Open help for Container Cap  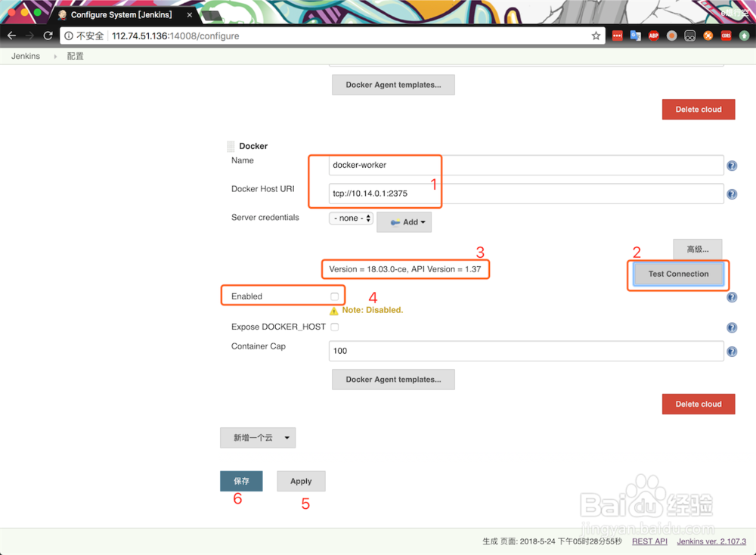[x=732, y=352]
